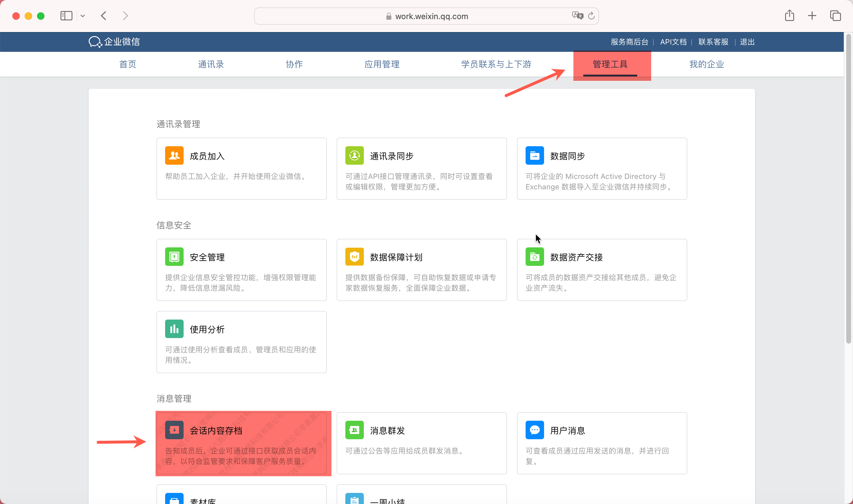Click the 数据同步 blue folder icon
Image resolution: width=853 pixels, height=504 pixels.
point(535,155)
